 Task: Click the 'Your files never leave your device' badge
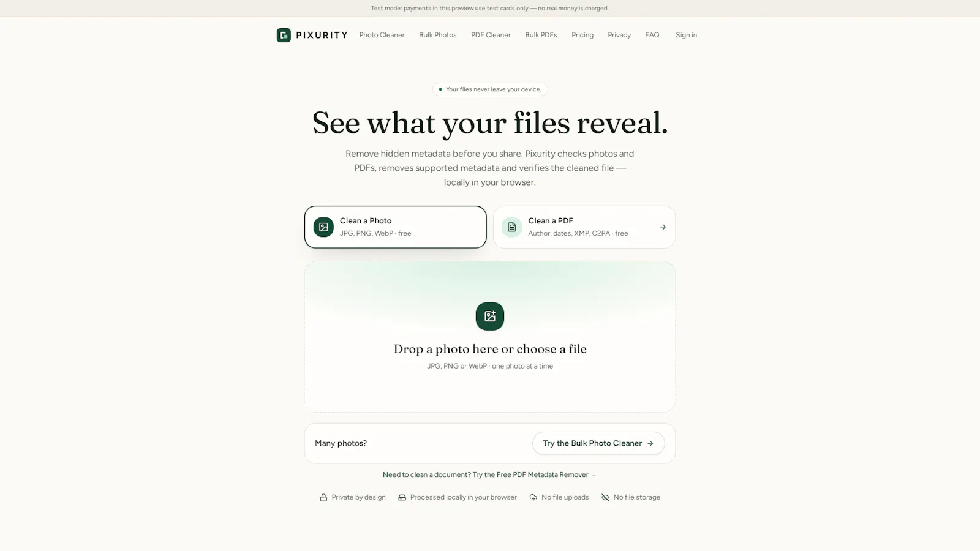coord(490,89)
